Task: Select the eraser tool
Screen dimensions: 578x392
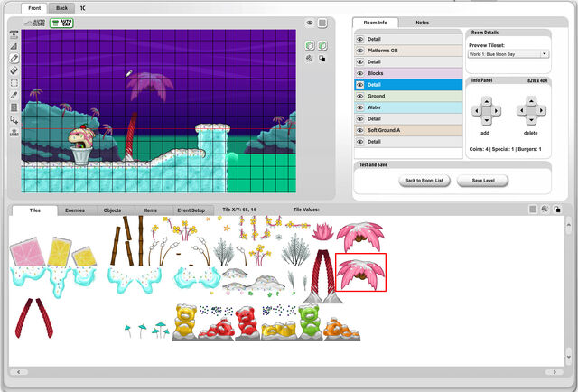Action: pyautogui.click(x=14, y=70)
